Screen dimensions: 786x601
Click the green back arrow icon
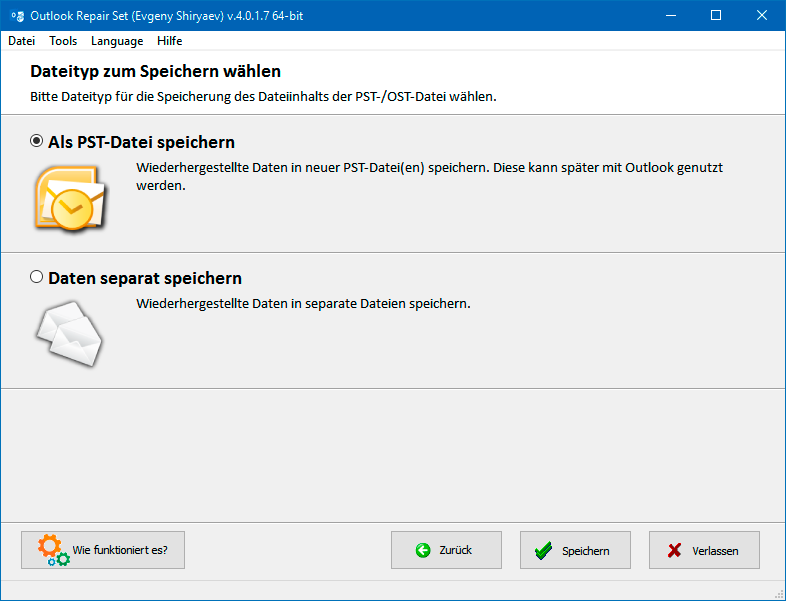click(x=423, y=550)
